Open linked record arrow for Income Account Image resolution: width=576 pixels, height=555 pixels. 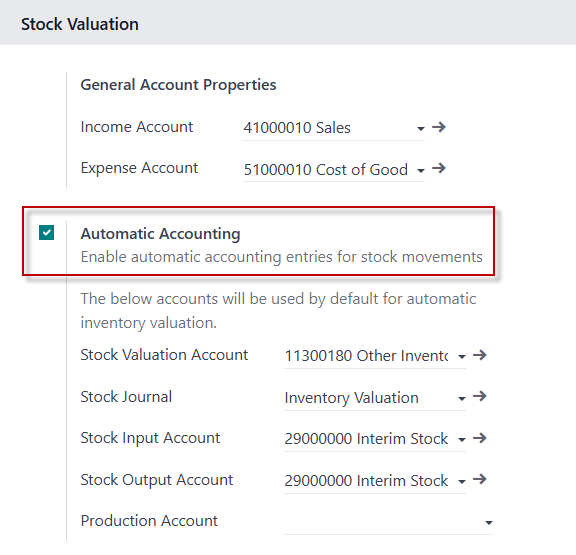(x=439, y=127)
